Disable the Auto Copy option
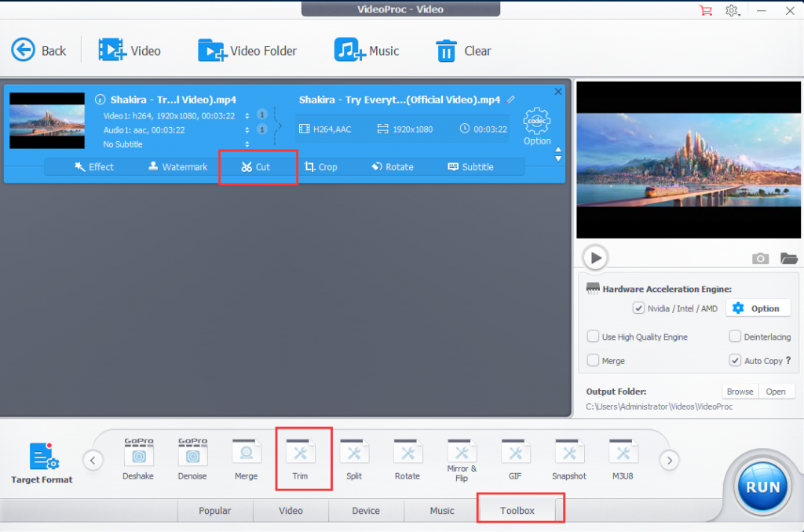 point(735,360)
